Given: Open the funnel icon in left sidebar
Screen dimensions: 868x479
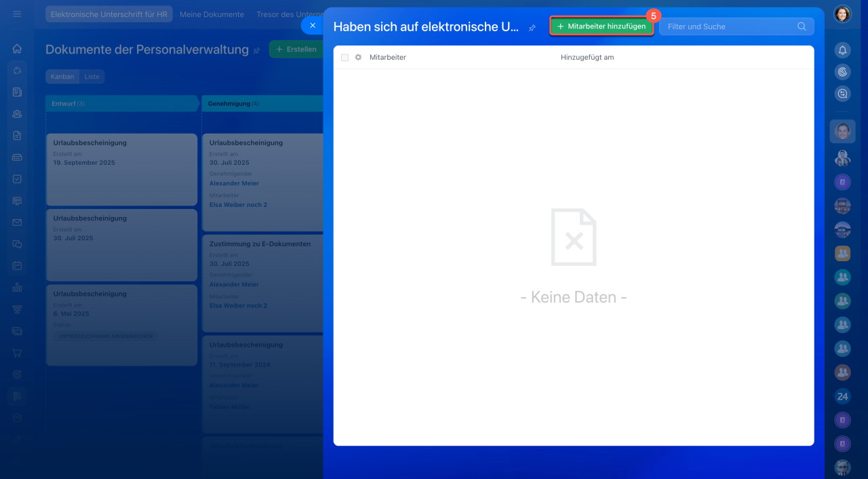Looking at the screenshot, I should 17,309.
